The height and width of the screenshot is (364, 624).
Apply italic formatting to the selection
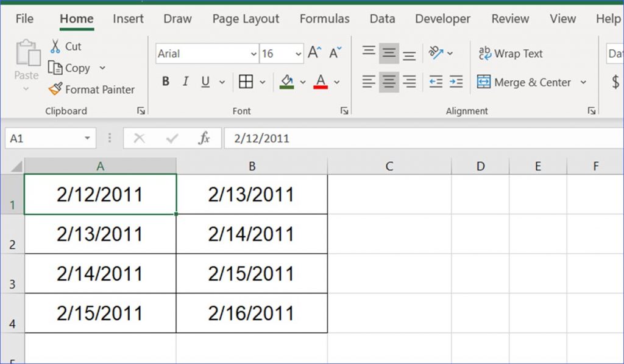[185, 82]
